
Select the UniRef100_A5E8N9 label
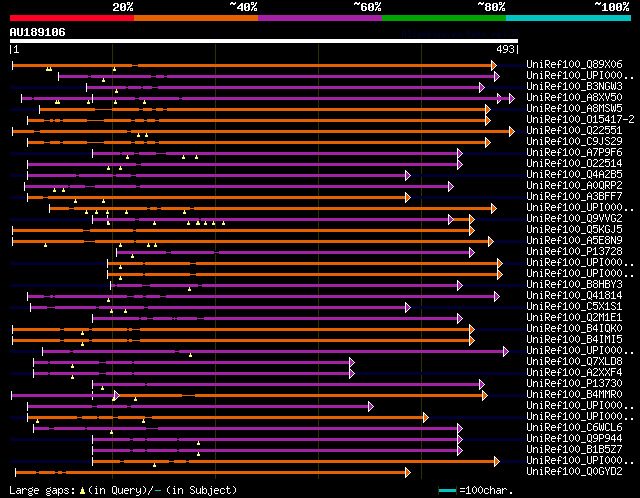(574, 240)
